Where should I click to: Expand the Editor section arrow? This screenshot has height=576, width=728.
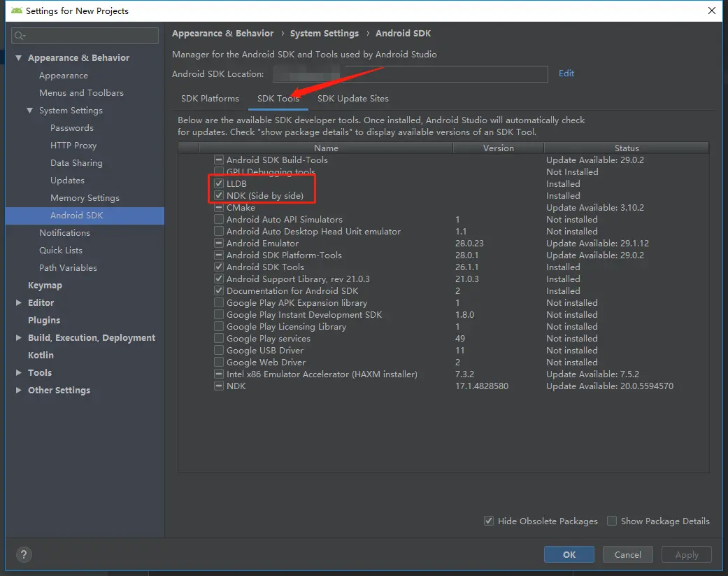click(x=19, y=302)
